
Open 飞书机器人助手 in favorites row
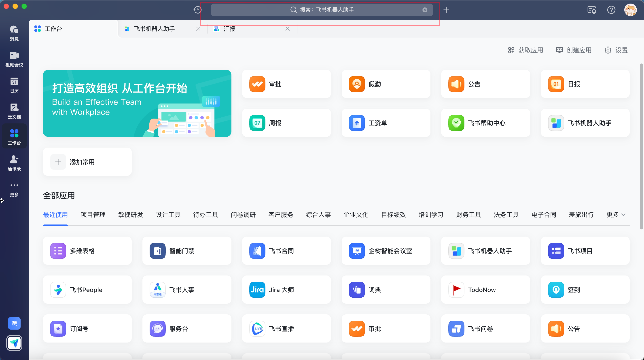(585, 123)
